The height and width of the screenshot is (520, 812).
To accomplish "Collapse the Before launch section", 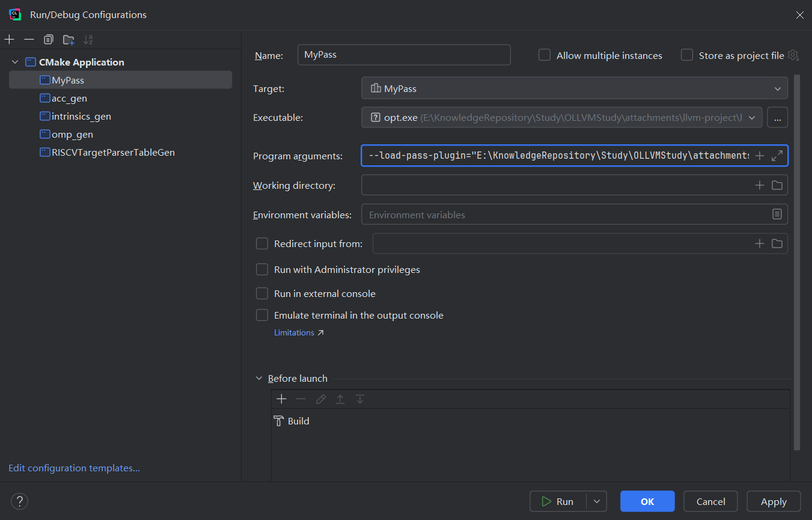I will [259, 379].
